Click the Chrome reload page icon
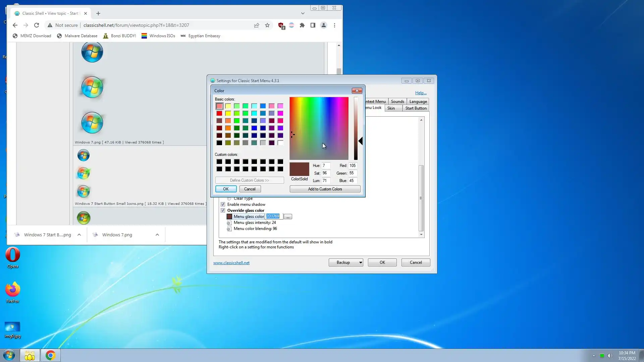Screen dimensions: 644x362 pyautogui.click(x=37, y=25)
